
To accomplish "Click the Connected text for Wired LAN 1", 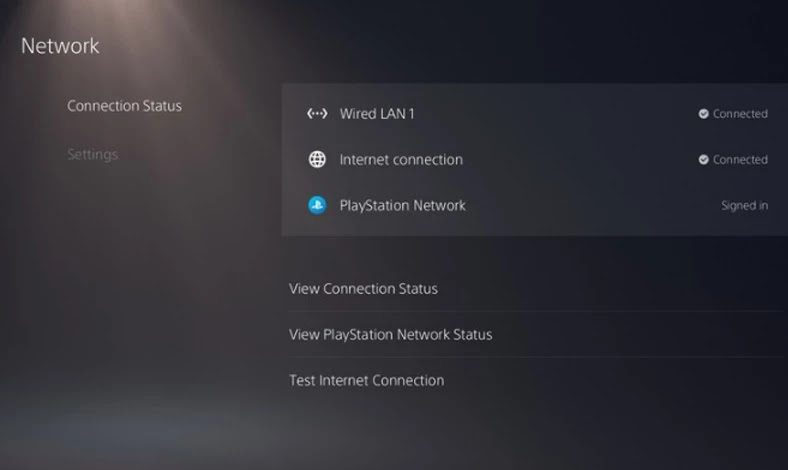I will (x=740, y=114).
